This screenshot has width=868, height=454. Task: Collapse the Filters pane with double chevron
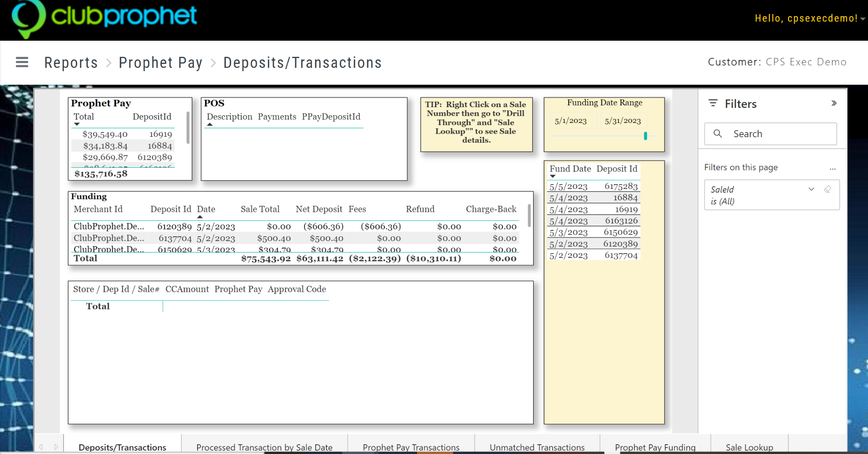[834, 103]
